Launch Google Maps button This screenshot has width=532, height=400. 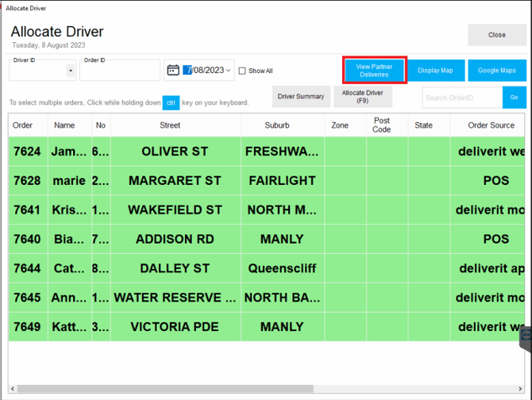tap(497, 71)
